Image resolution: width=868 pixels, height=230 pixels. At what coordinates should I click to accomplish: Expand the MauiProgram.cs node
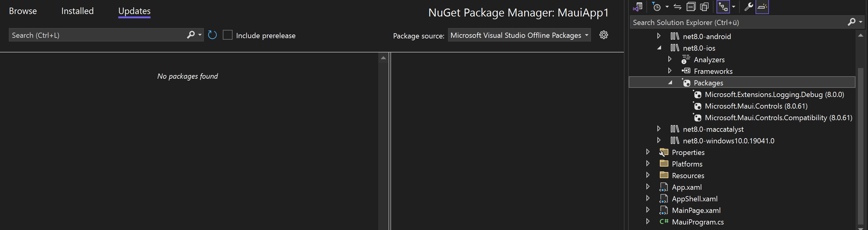click(647, 221)
